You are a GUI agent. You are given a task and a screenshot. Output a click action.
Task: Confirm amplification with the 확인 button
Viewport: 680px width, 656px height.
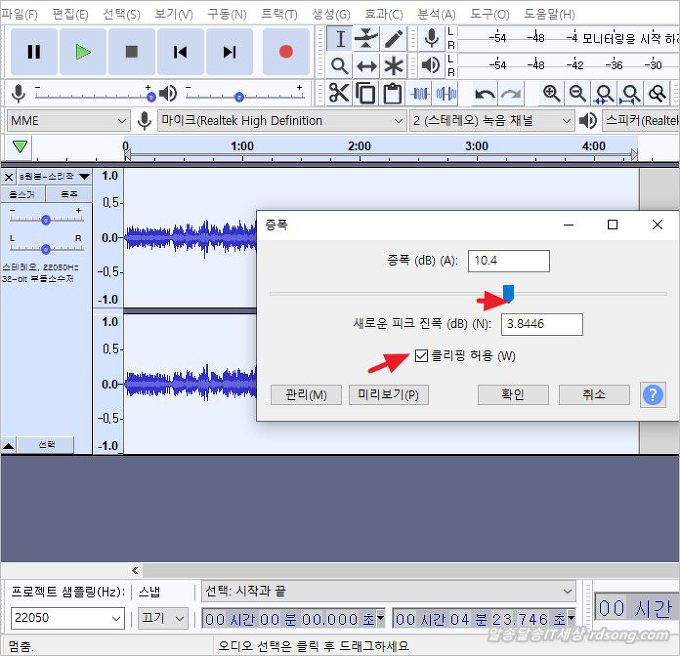click(513, 395)
